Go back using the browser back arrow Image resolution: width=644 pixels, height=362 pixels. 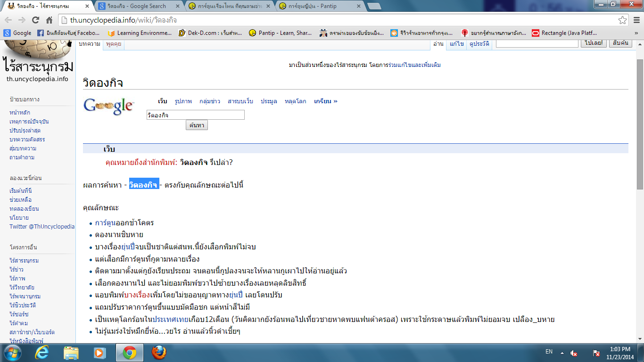8,20
